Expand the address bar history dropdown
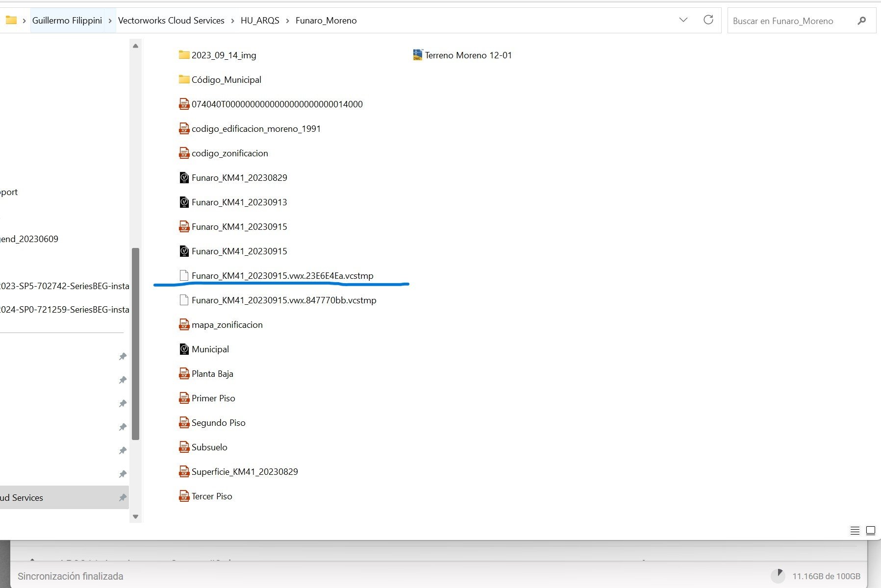The width and height of the screenshot is (881, 588). pyautogui.click(x=683, y=20)
